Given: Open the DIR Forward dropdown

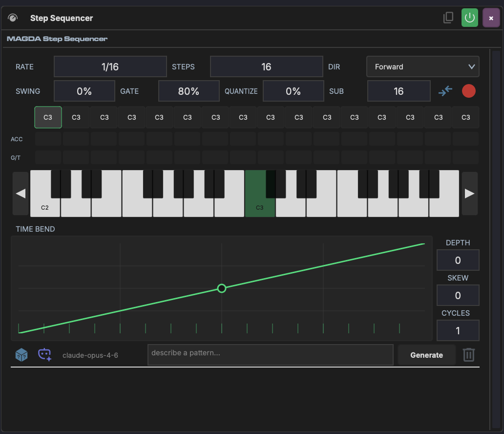Looking at the screenshot, I should point(422,66).
